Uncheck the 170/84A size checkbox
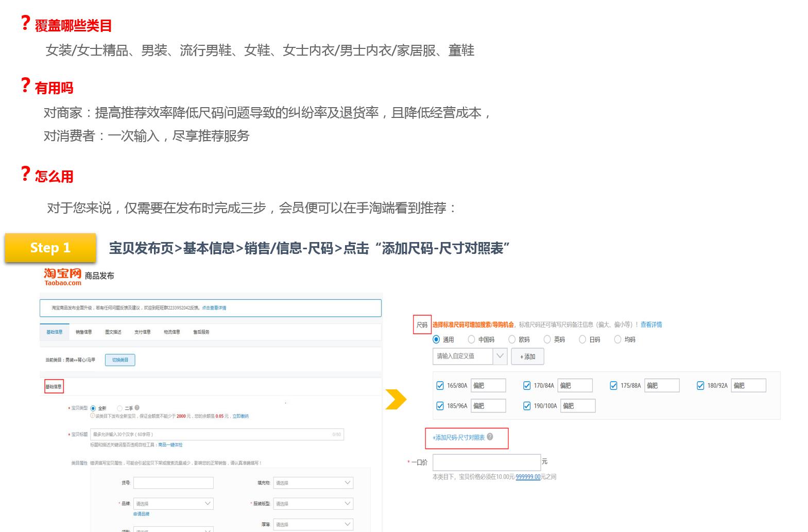Image resolution: width=808 pixels, height=532 pixels. coord(527,385)
